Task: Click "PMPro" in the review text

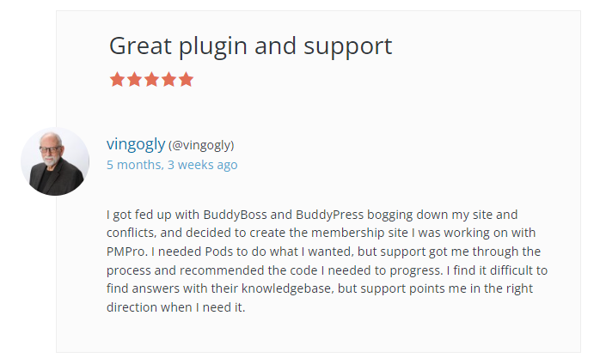Action: pyautogui.click(x=125, y=252)
